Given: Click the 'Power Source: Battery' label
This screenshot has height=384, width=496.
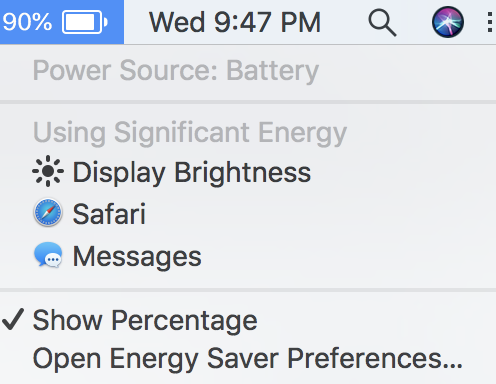Looking at the screenshot, I should click(176, 71).
